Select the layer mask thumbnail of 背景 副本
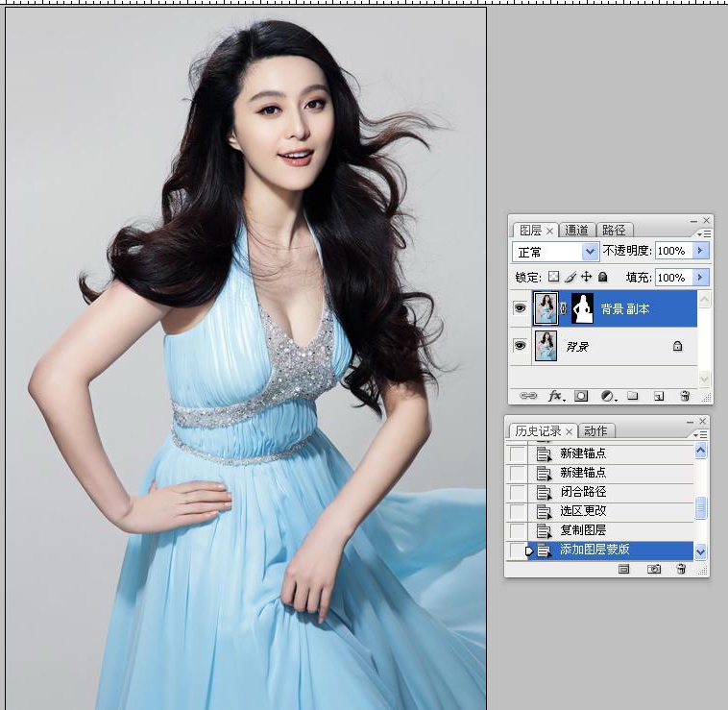 (582, 308)
